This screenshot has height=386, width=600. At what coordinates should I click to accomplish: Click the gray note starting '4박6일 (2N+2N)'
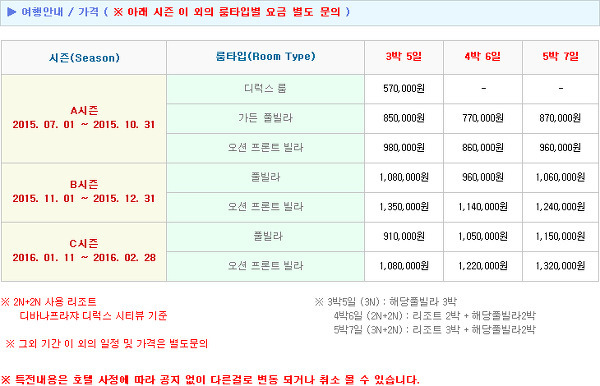pyautogui.click(x=434, y=316)
